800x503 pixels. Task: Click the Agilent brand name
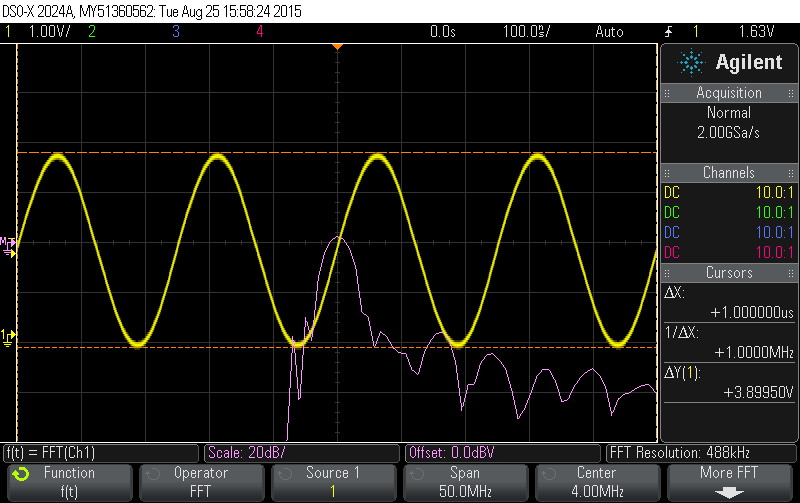(748, 62)
